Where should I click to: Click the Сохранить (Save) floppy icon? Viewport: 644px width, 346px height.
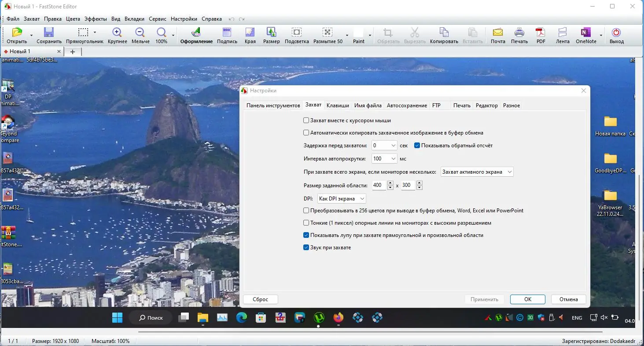pos(49,33)
